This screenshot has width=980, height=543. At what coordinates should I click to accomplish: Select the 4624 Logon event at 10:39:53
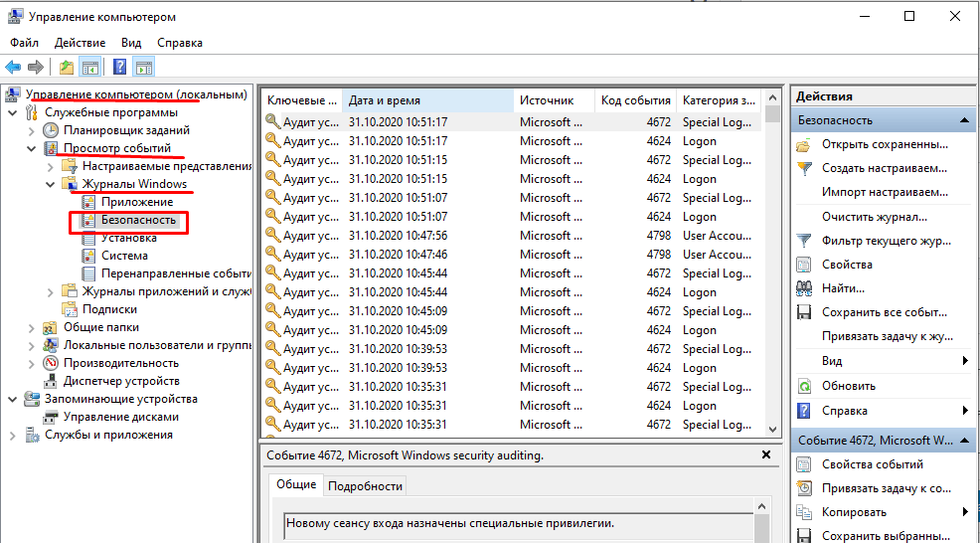coord(513,368)
